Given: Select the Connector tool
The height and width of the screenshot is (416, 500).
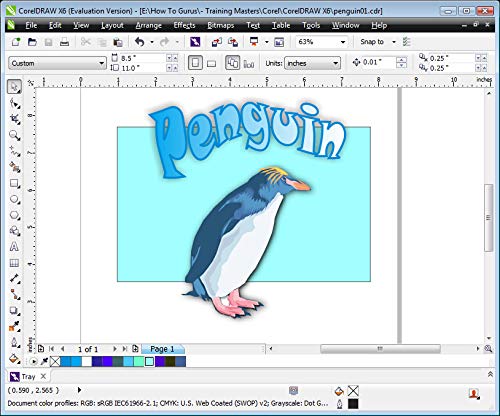Looking at the screenshot, I should point(14,295).
